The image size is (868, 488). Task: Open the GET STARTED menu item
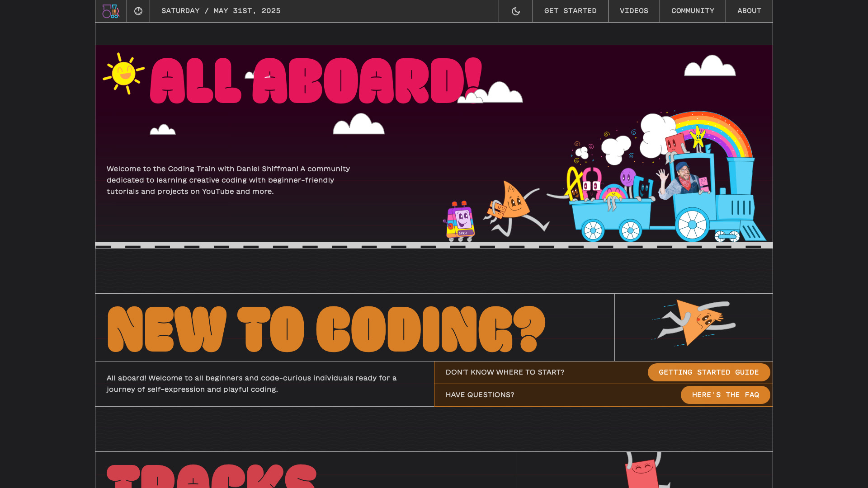(x=570, y=11)
